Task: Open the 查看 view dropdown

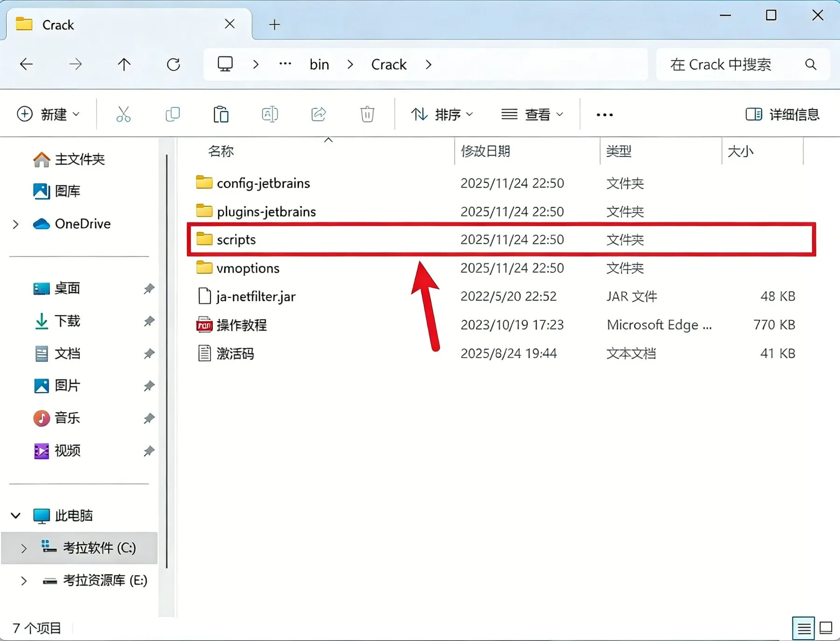Action: coord(532,114)
